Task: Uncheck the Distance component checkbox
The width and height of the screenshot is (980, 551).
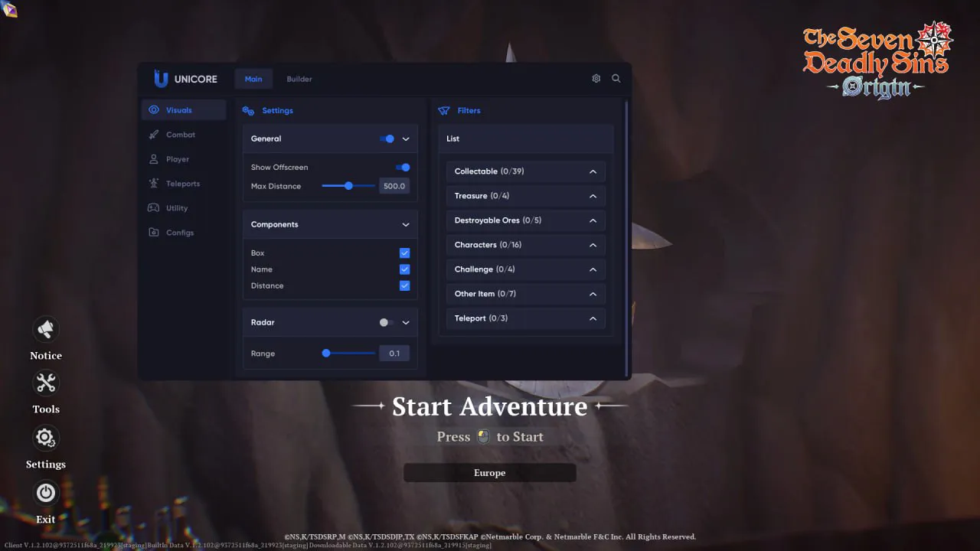Action: pyautogui.click(x=404, y=285)
